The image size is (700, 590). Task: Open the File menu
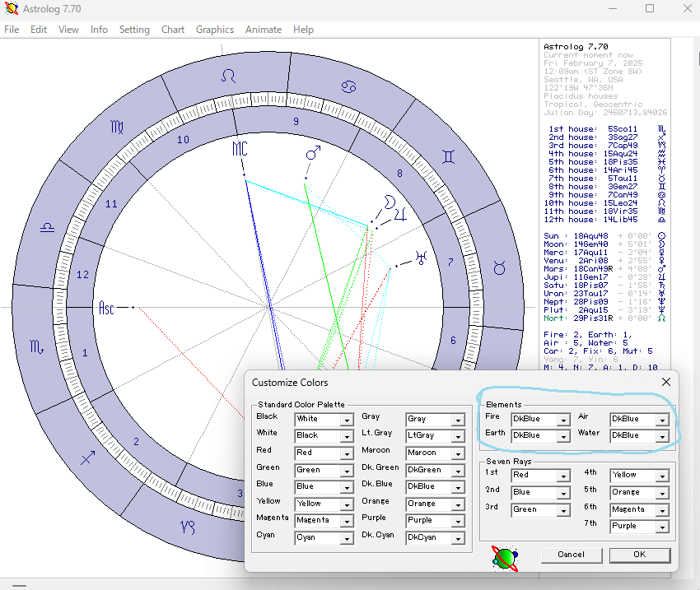[12, 30]
